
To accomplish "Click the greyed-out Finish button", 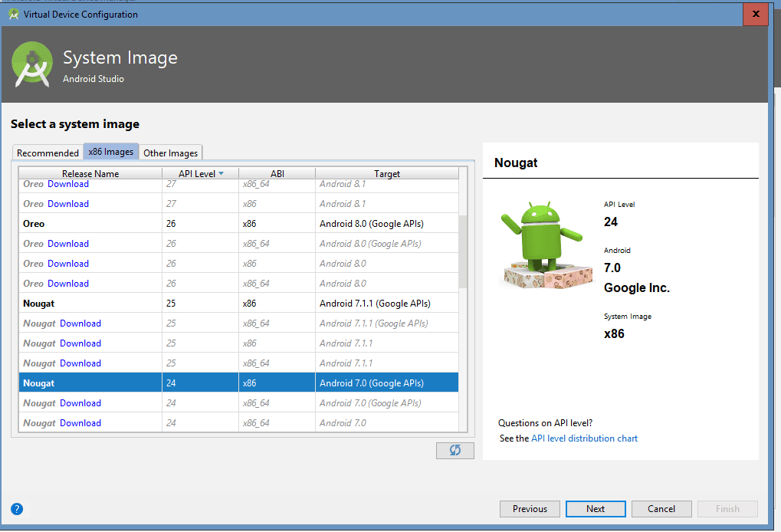I will 727,508.
